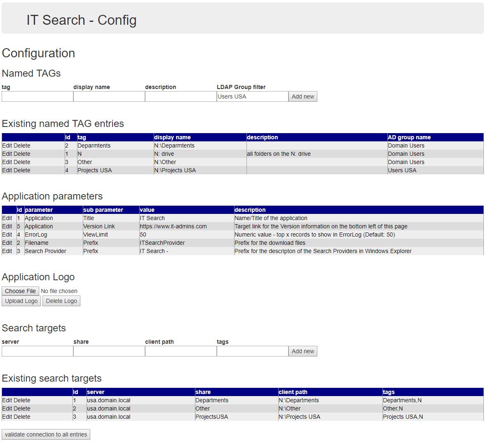Delete the Other tag entry
The height and width of the screenshot is (448, 488).
point(23,162)
